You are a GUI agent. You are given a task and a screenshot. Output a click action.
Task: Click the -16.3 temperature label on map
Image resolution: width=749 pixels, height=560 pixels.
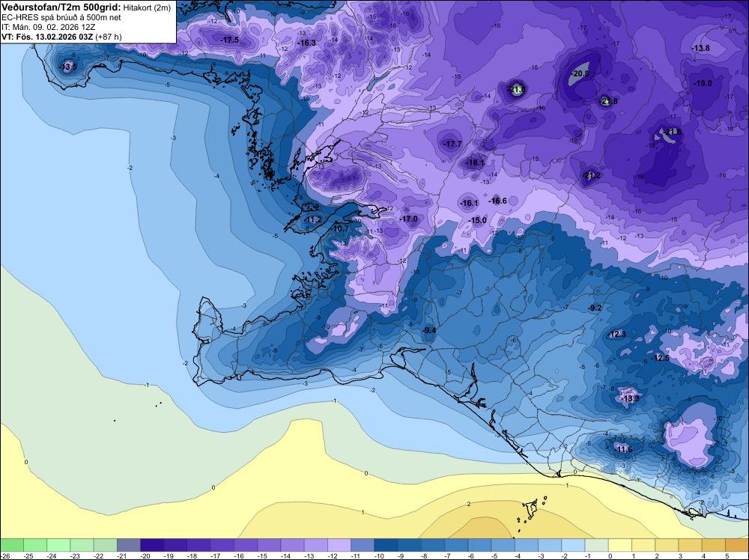click(306, 43)
